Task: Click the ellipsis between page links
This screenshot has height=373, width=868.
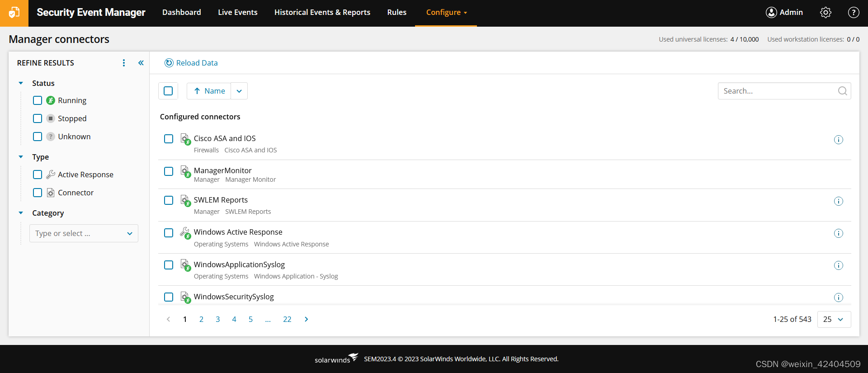Action: tap(268, 319)
